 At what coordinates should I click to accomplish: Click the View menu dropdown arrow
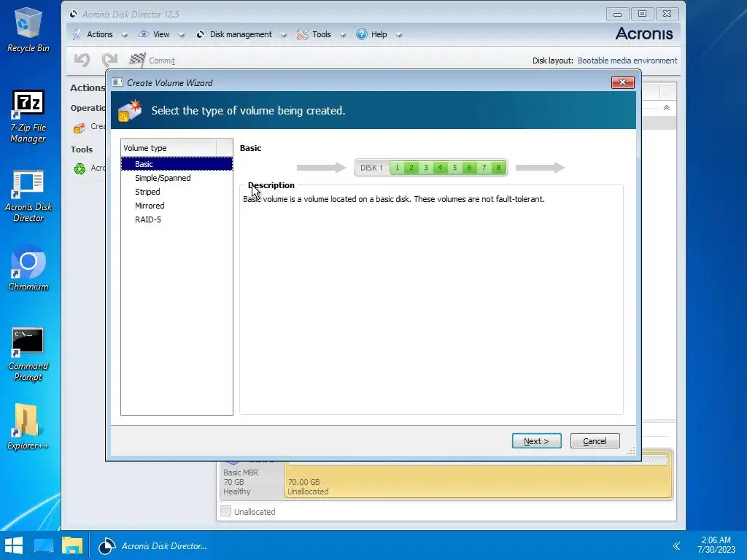pyautogui.click(x=181, y=35)
